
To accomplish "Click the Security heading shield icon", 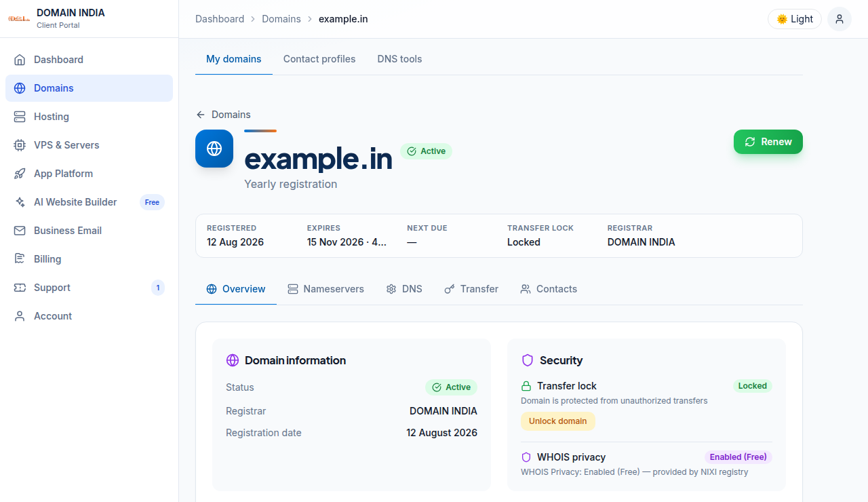I will click(x=528, y=360).
